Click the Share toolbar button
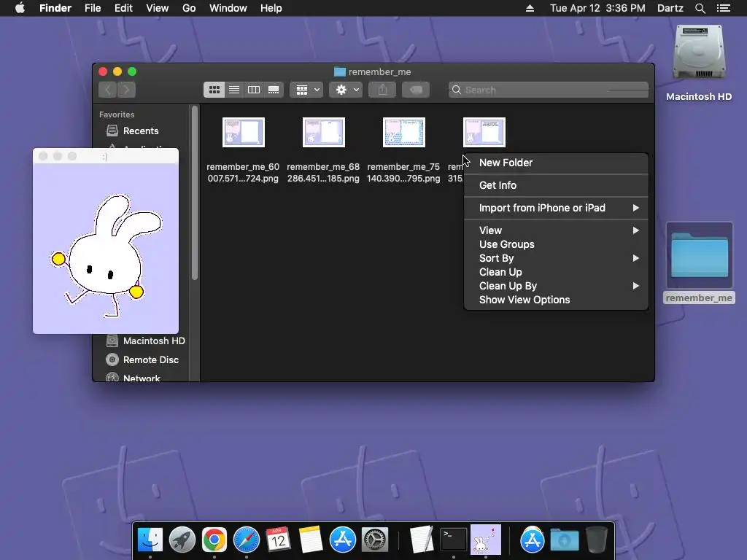 [382, 90]
